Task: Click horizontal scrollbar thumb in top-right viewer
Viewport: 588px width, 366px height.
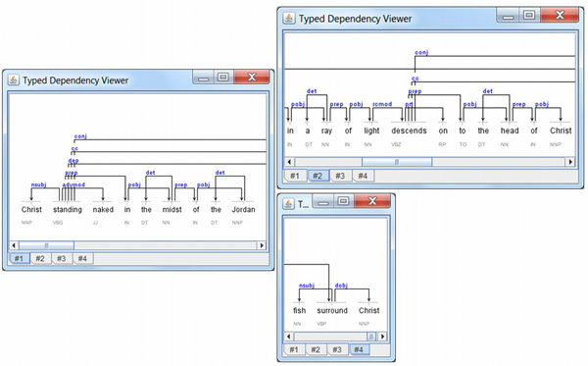Action: click(x=397, y=162)
